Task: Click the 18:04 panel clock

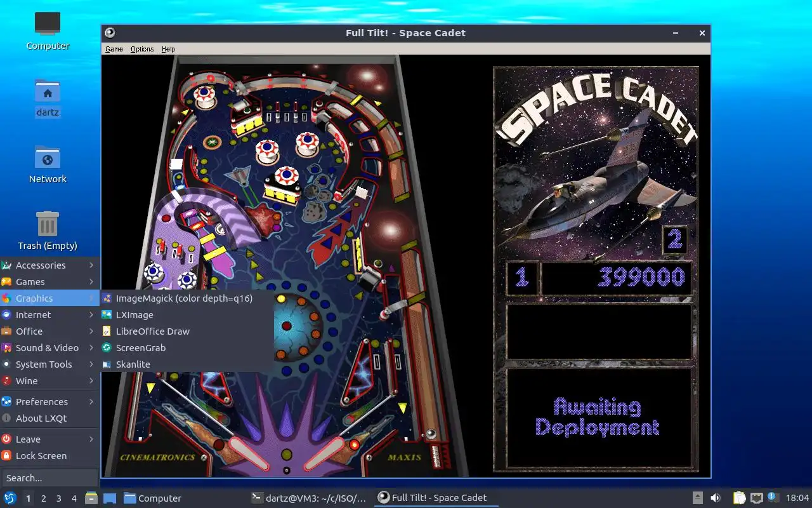Action: [797, 498]
